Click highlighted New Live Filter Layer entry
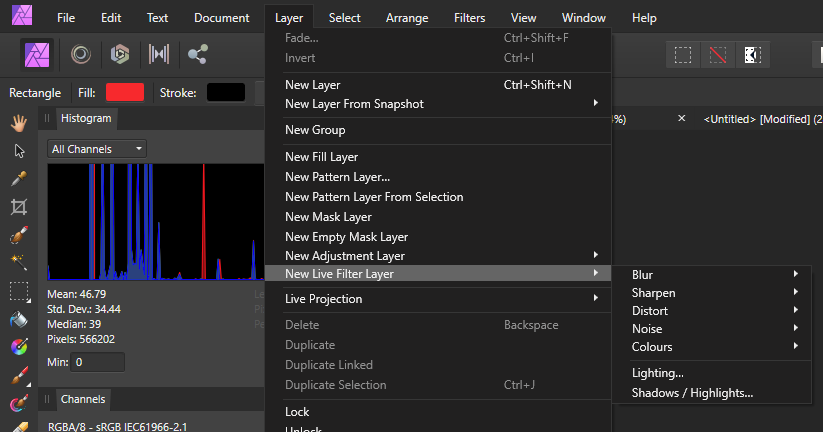 pos(438,273)
